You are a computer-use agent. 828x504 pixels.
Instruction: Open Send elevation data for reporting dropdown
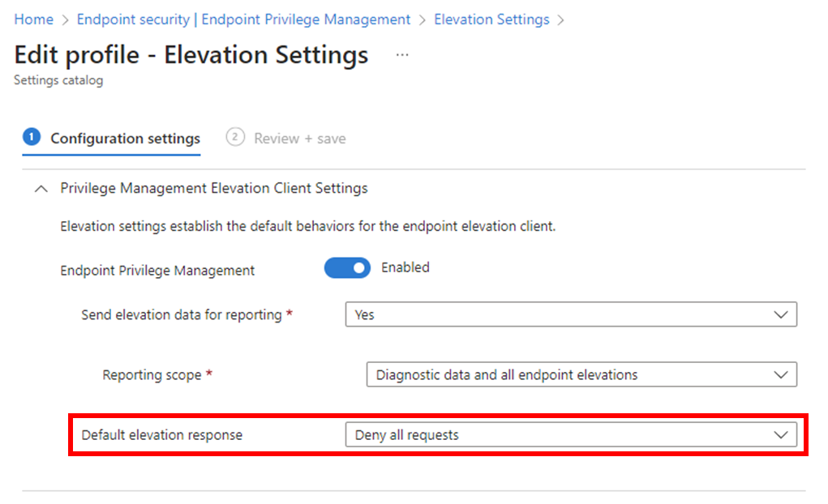coord(570,314)
